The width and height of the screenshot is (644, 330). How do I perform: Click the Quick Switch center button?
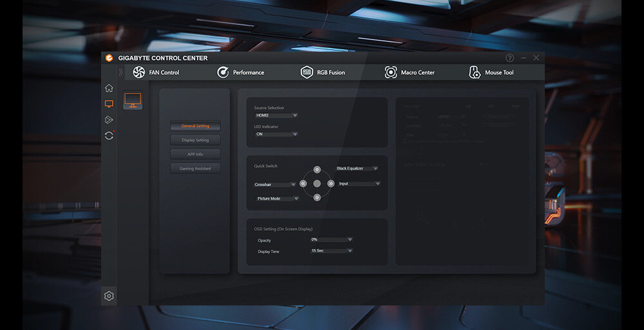[317, 184]
